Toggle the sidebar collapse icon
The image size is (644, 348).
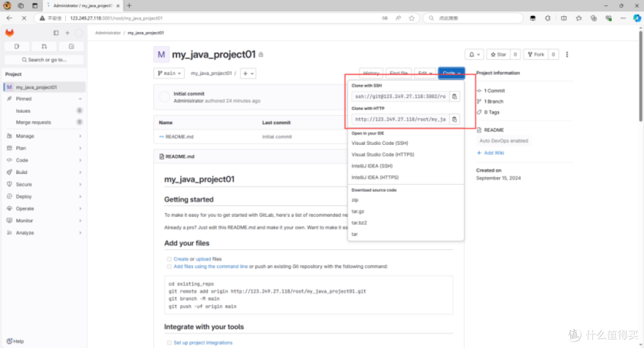[x=56, y=33]
